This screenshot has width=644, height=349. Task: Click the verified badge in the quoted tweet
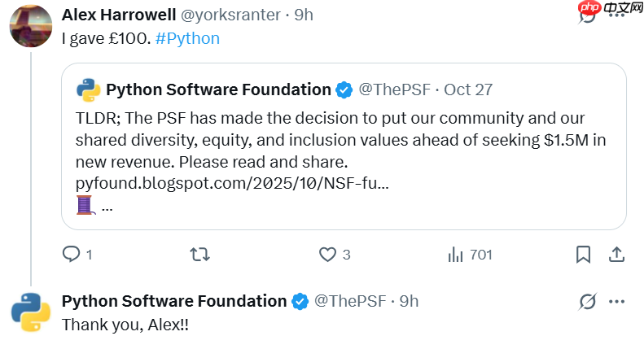point(344,89)
